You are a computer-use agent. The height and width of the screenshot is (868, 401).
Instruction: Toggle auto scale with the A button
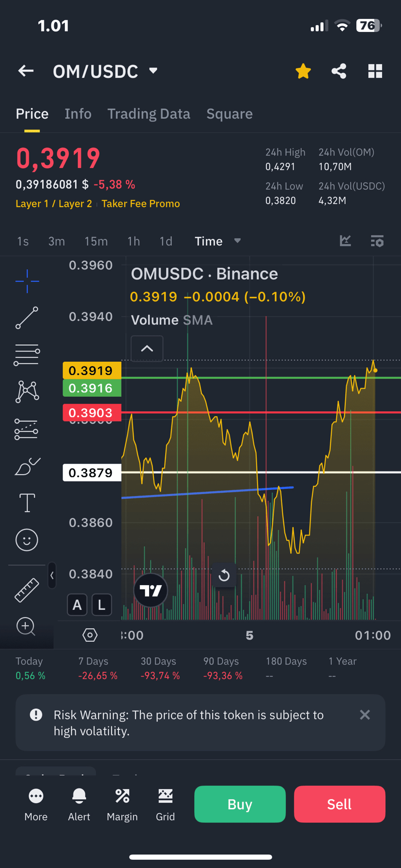click(x=77, y=604)
